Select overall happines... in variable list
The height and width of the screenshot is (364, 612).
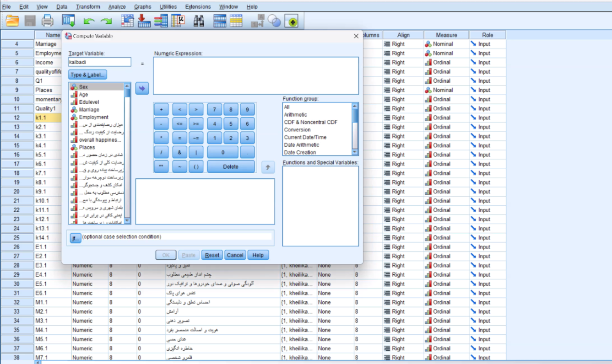coord(97,139)
